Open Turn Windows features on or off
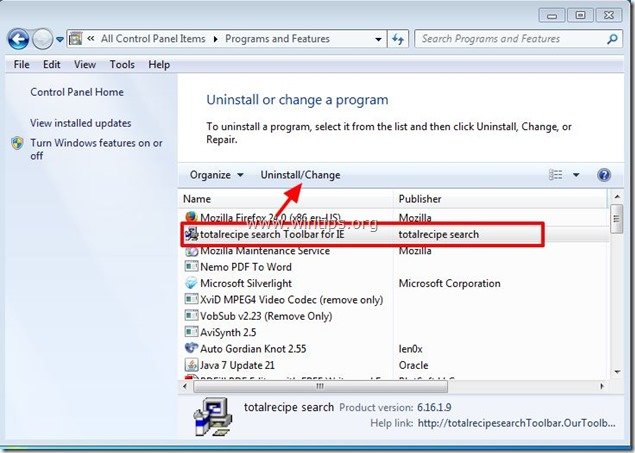This screenshot has width=635, height=453. 96,149
